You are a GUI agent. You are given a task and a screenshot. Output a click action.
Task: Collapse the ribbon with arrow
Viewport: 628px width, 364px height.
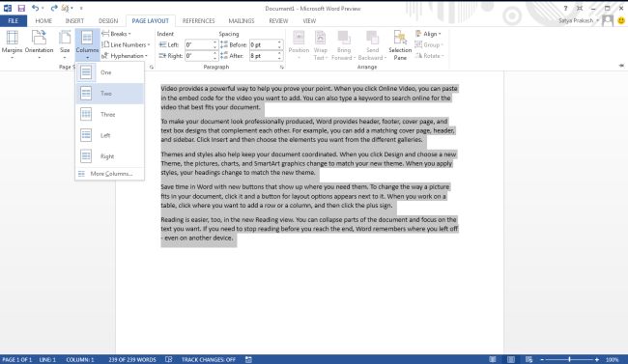coord(621,66)
